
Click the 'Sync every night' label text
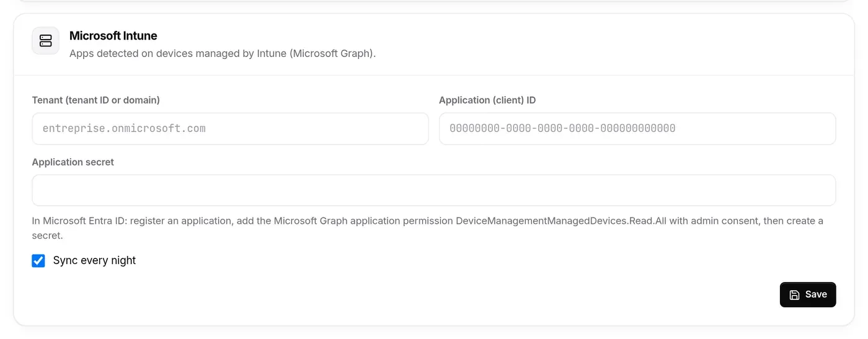[x=94, y=261]
